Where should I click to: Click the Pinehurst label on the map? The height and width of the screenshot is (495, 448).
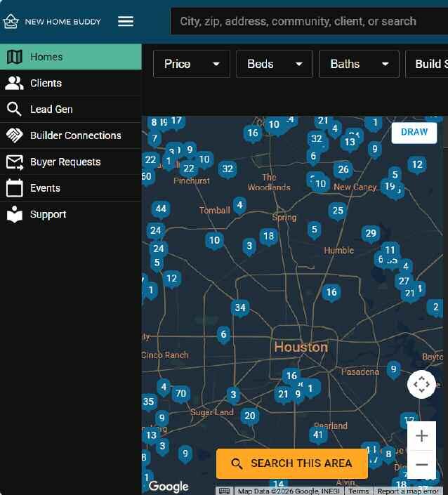point(192,181)
